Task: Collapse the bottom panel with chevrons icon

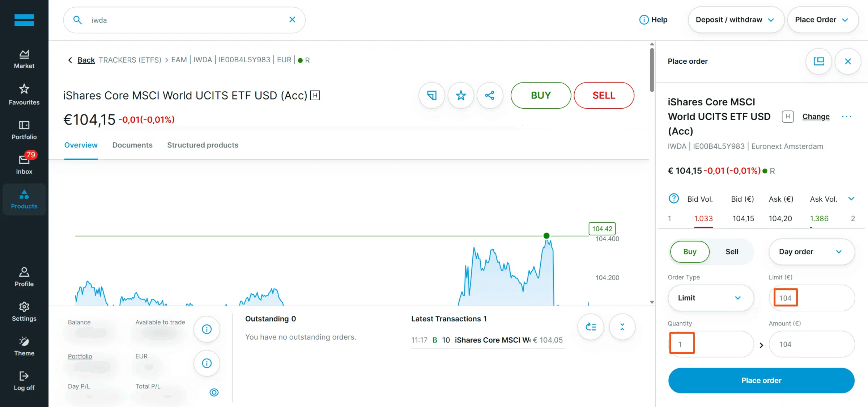Action: click(x=622, y=327)
